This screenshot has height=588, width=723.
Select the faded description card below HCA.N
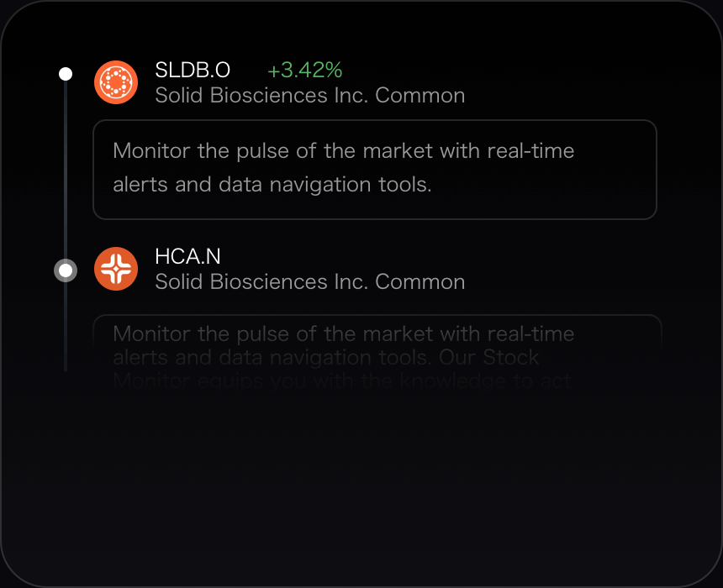tap(377, 353)
